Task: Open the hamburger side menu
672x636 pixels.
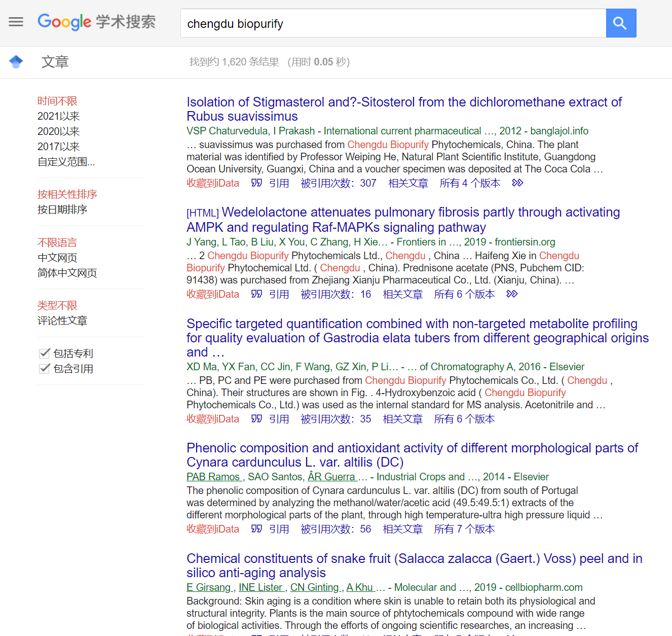Action: point(16,22)
